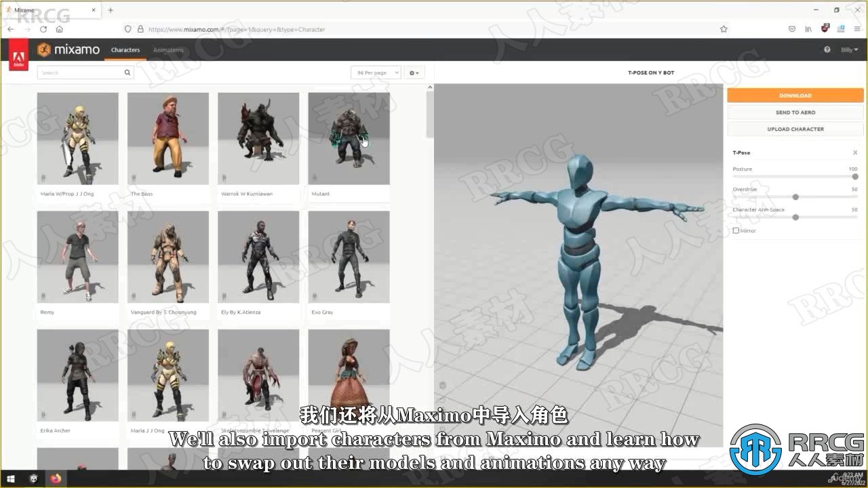The height and width of the screenshot is (488, 868).
Task: Go back with browser back arrow
Action: click(x=11, y=29)
